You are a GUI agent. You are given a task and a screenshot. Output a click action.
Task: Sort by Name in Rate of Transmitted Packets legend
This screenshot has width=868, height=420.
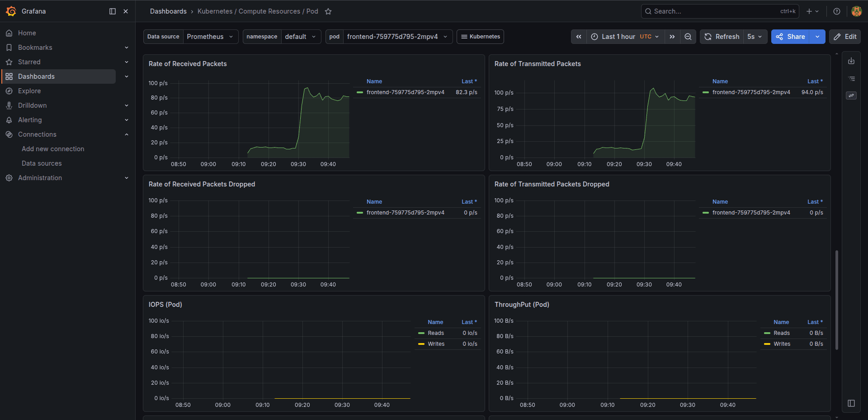click(x=720, y=81)
